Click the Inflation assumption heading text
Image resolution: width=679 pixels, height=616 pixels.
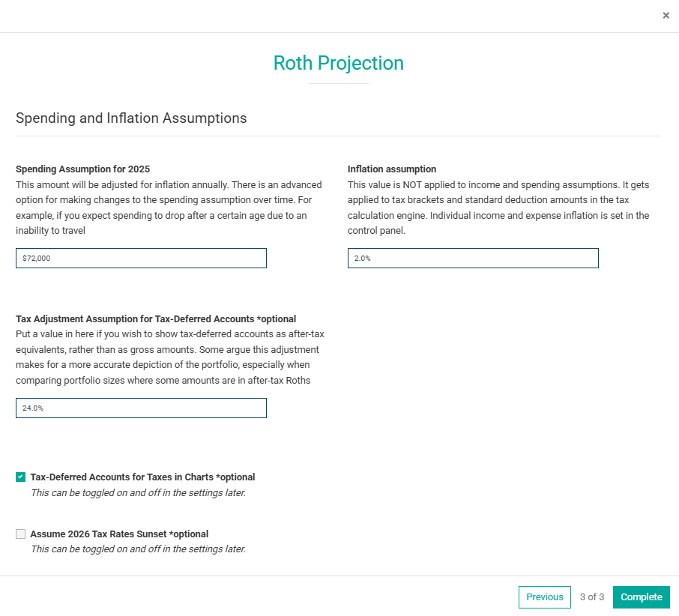coord(392,169)
